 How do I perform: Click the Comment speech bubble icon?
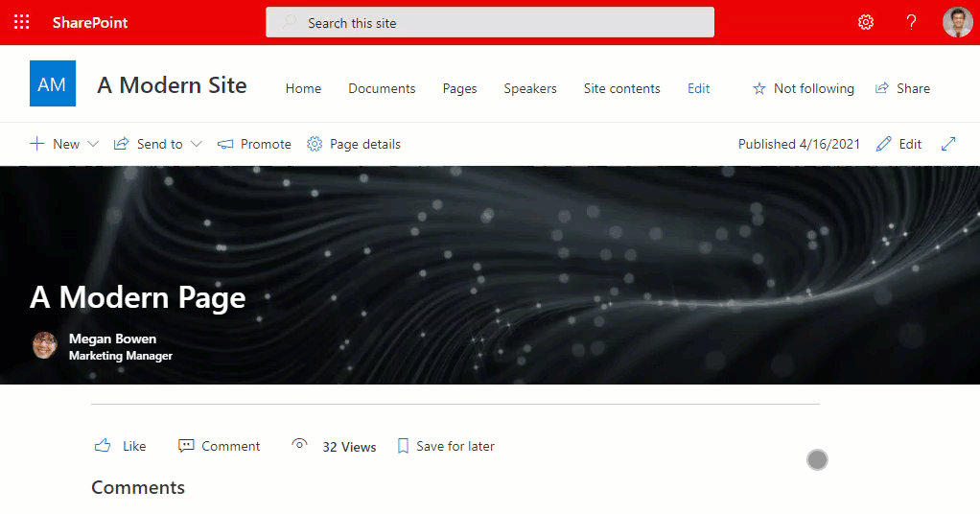click(186, 446)
